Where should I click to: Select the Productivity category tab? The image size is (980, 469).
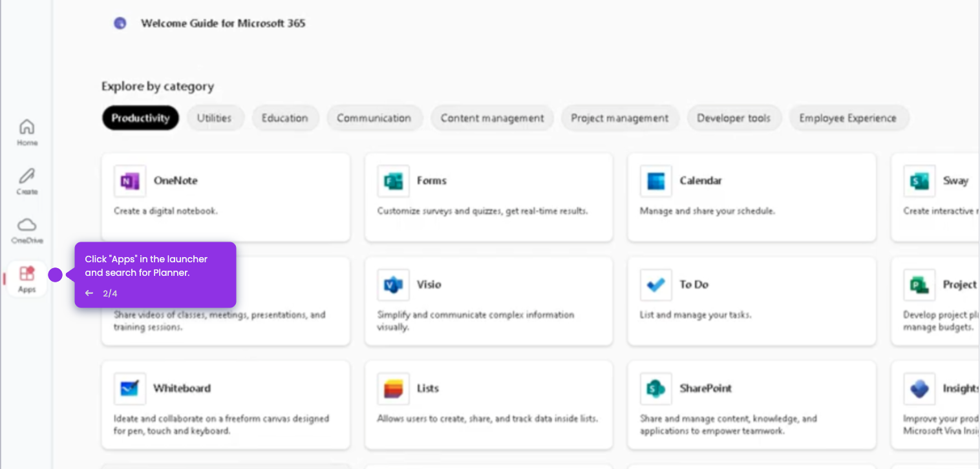[140, 118]
